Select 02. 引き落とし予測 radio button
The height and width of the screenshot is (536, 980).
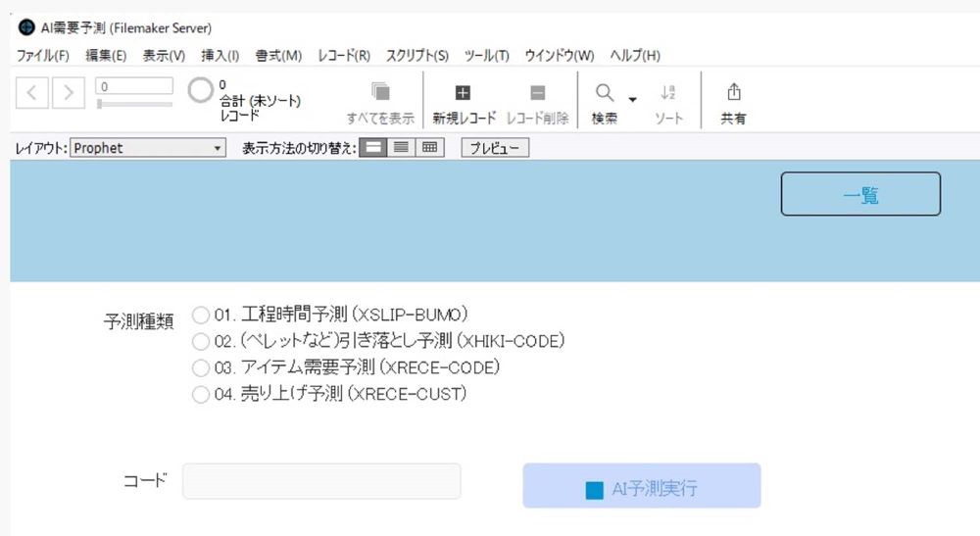[x=201, y=342]
